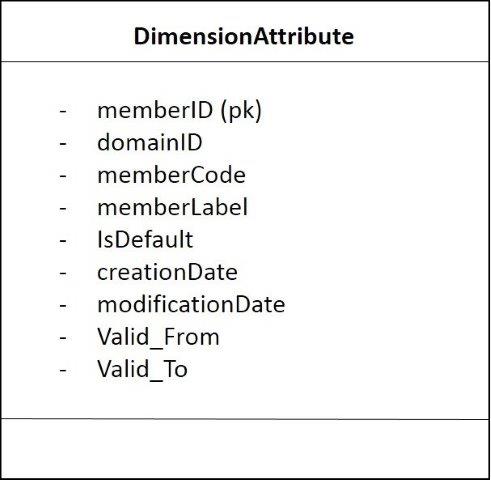Click the dash before modificationDate

pos(63,306)
